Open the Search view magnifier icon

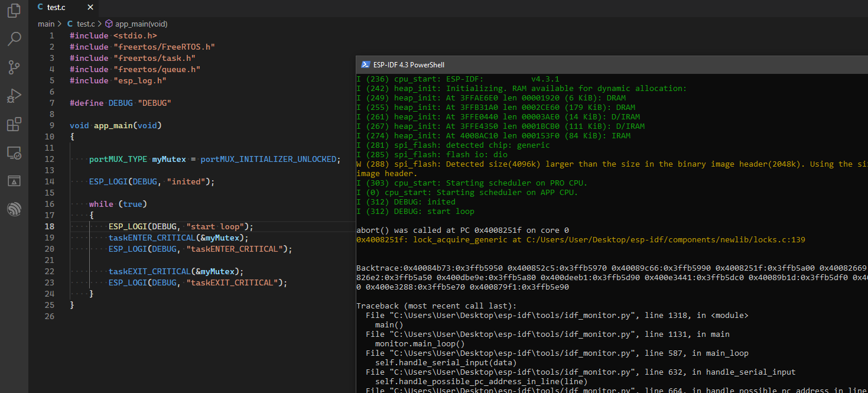14,39
